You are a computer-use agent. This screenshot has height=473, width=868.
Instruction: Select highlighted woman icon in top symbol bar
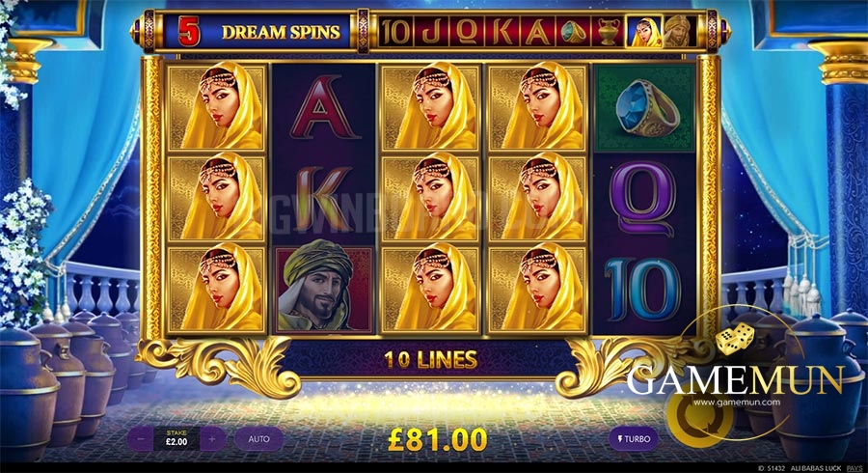tap(644, 32)
